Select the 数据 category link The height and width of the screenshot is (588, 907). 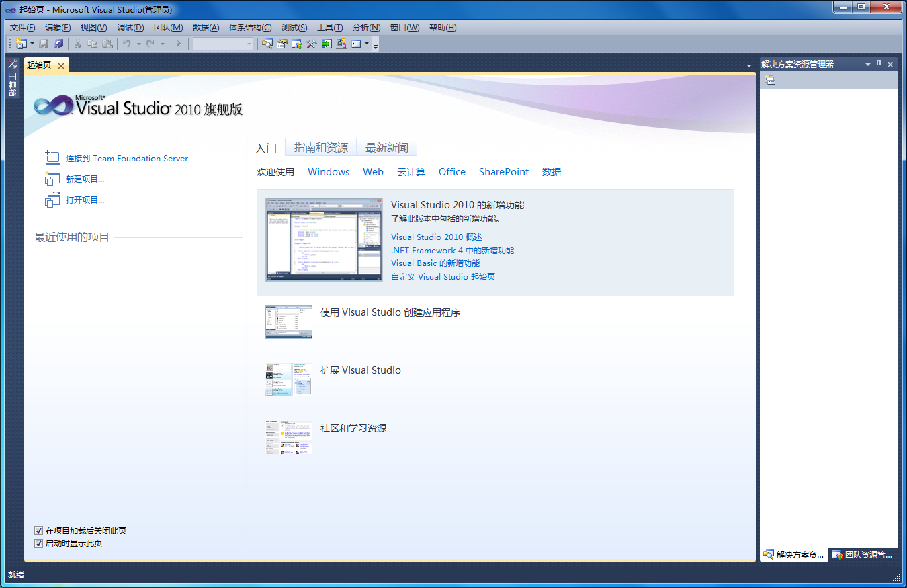pyautogui.click(x=552, y=172)
